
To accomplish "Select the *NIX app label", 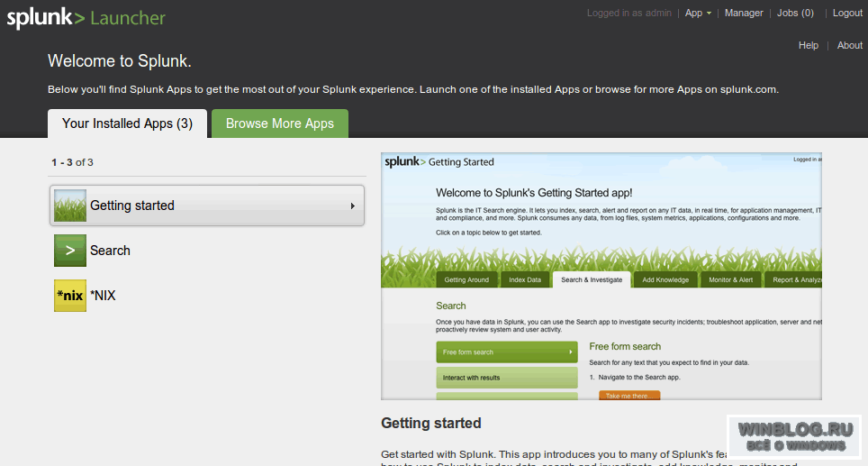I will click(103, 296).
